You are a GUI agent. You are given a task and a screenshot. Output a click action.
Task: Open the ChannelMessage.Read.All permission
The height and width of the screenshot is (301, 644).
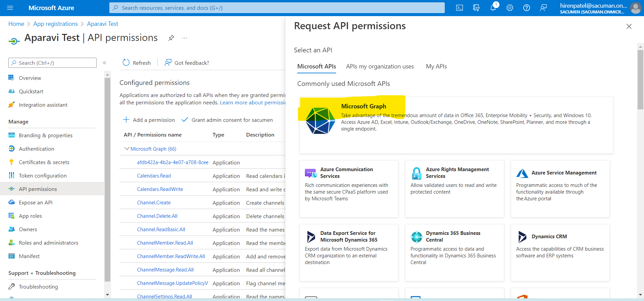165,270
